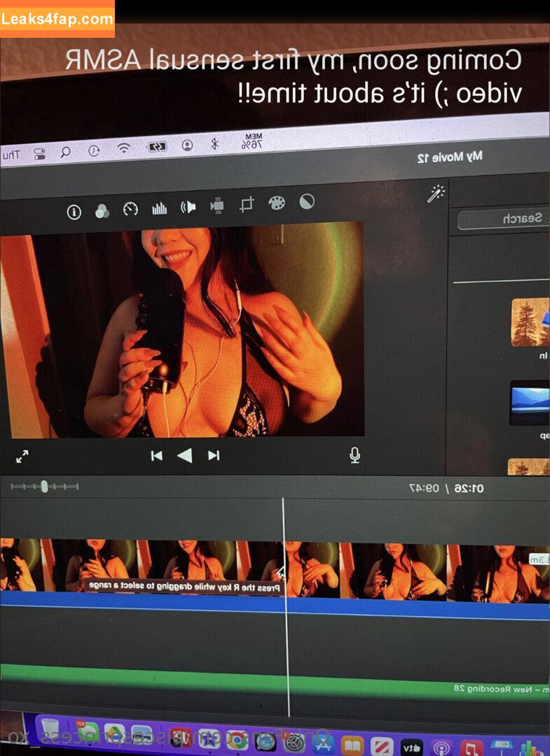Open the volume speaker adjustment
The height and width of the screenshot is (756, 550).
tap(188, 206)
